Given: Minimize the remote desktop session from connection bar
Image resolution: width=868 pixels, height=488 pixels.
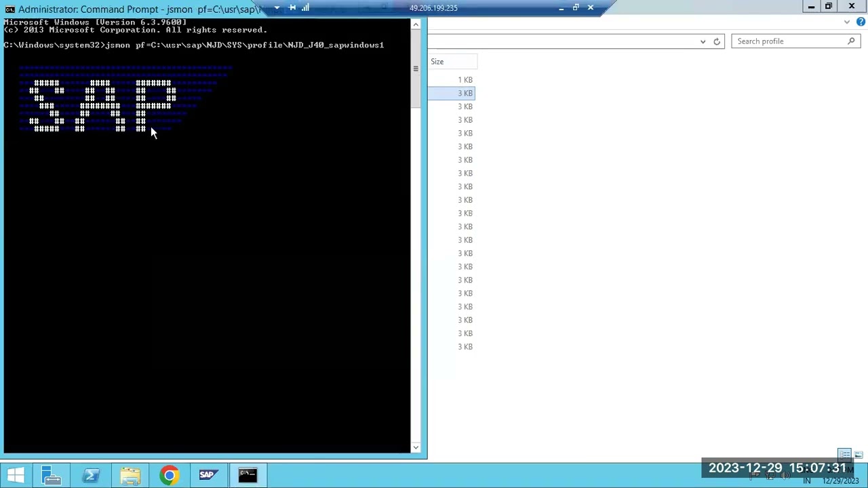Looking at the screenshot, I should [561, 7].
